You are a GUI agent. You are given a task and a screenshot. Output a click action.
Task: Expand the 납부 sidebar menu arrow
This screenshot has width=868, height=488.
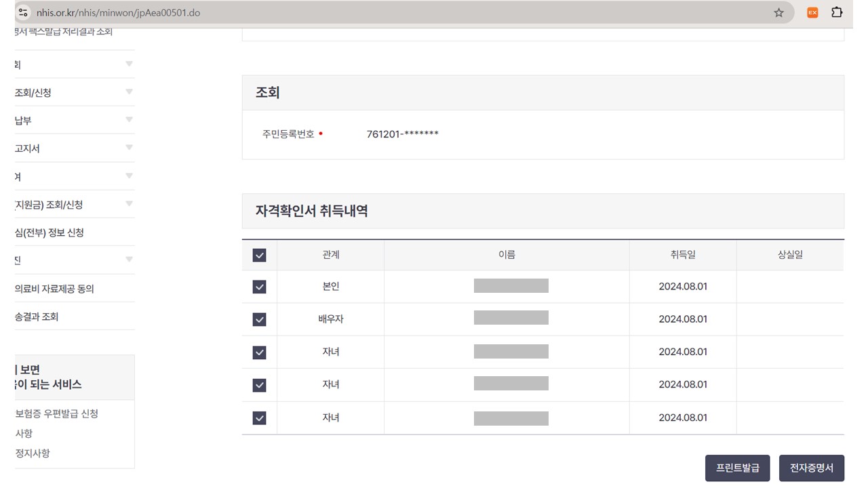tap(129, 120)
